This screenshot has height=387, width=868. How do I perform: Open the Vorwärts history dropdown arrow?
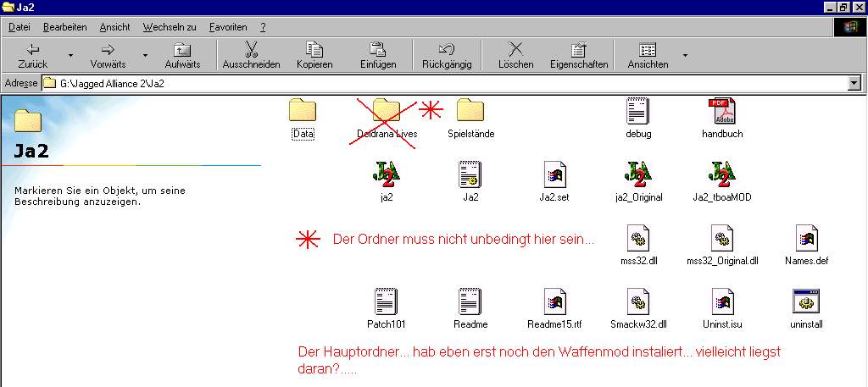point(145,56)
